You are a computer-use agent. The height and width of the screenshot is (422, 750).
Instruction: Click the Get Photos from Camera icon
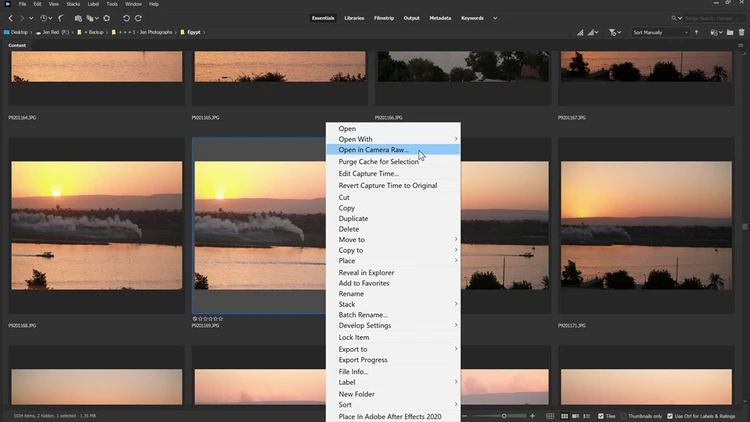[78, 18]
